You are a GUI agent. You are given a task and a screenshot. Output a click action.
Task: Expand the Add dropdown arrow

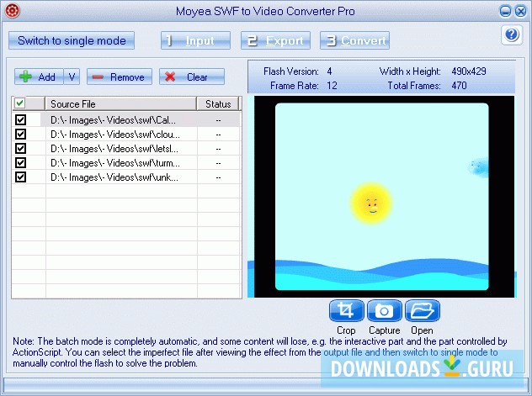(72, 77)
